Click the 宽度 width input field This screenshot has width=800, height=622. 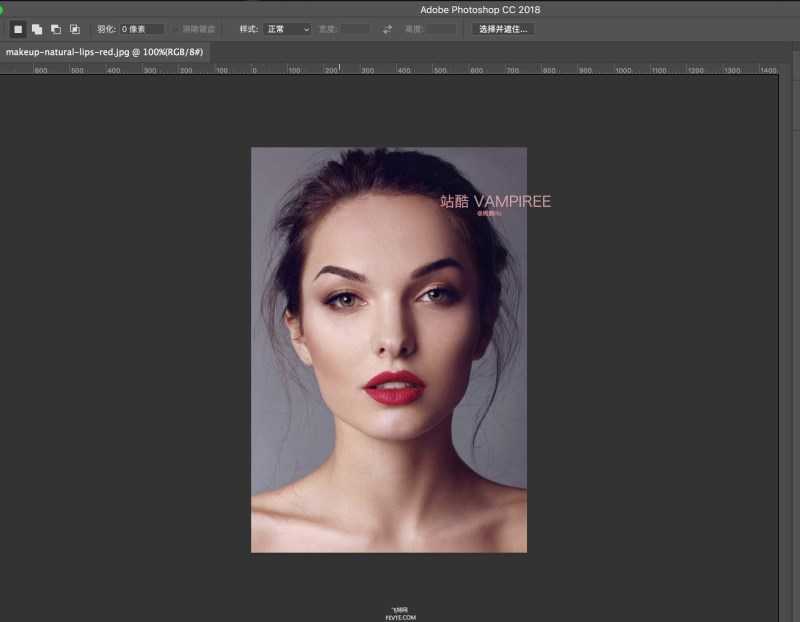355,29
